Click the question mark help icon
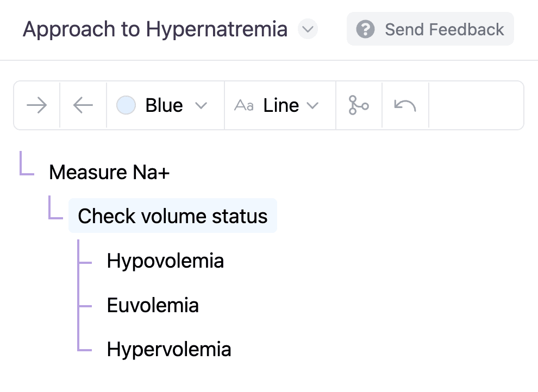This screenshot has height=392, width=538. point(365,29)
